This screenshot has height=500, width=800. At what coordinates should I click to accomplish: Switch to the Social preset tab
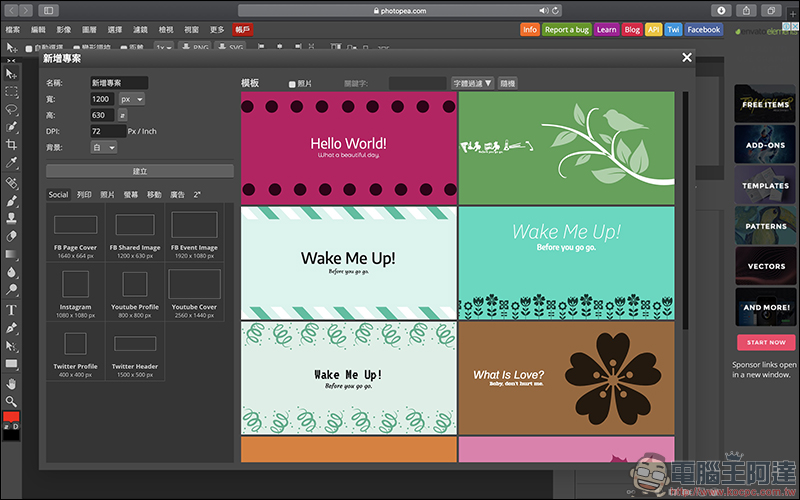[58, 194]
